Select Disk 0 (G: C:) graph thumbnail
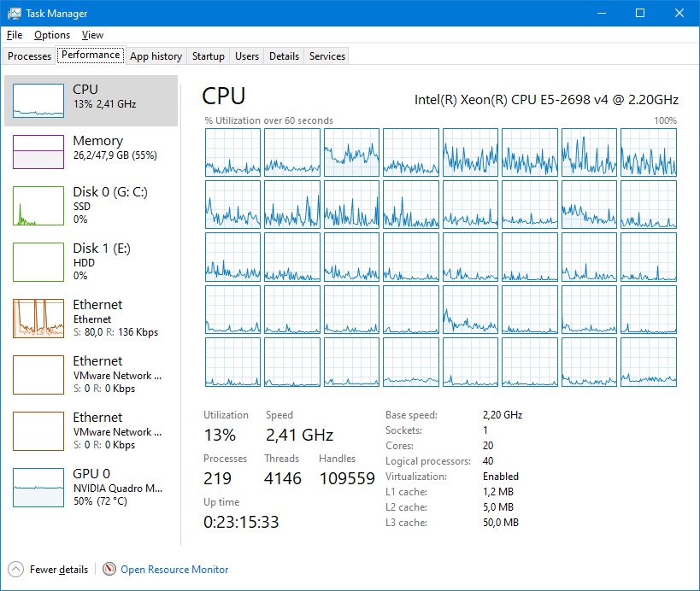Viewport: 700px width, 591px height. tap(38, 206)
